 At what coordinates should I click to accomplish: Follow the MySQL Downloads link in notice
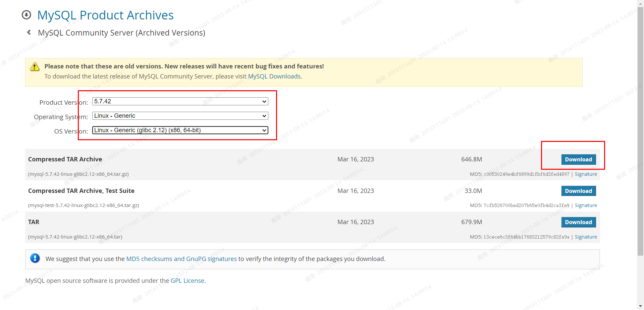point(274,76)
